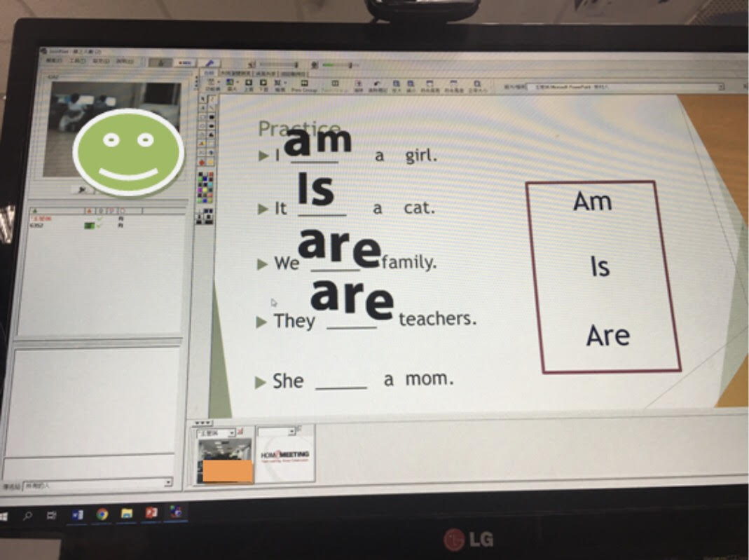Click the blue tool icon beside the raise-hand button

click(185, 62)
